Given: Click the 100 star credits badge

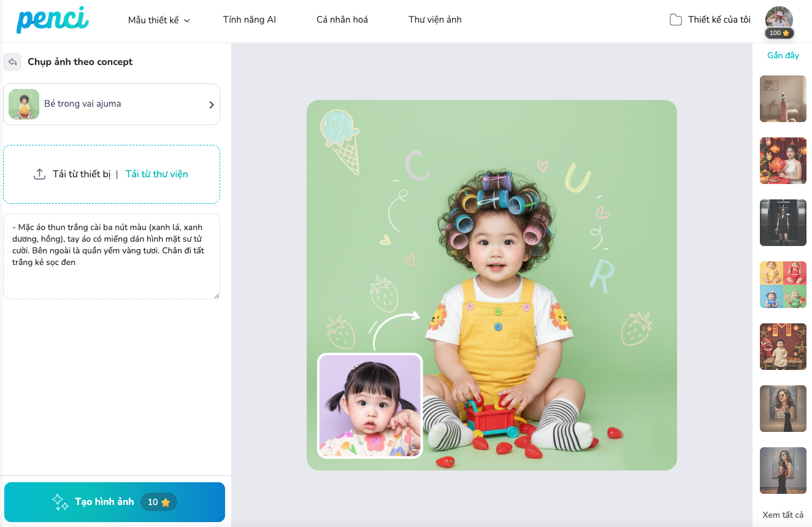Looking at the screenshot, I should (x=779, y=33).
